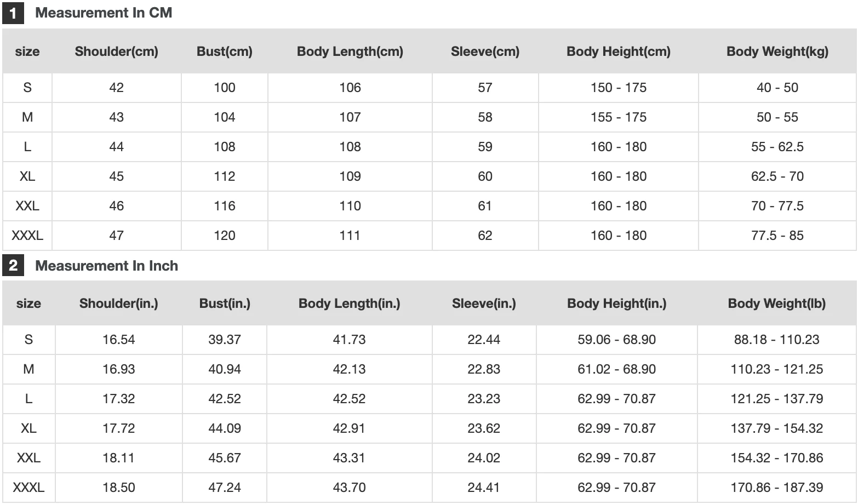Click the number 2 section badge
858x504 pixels.
[13, 266]
